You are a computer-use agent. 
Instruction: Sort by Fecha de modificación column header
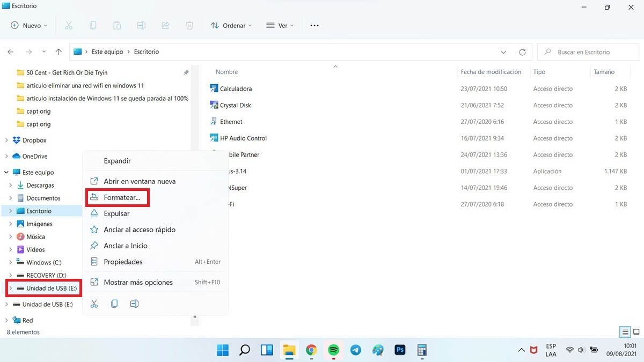coord(491,72)
